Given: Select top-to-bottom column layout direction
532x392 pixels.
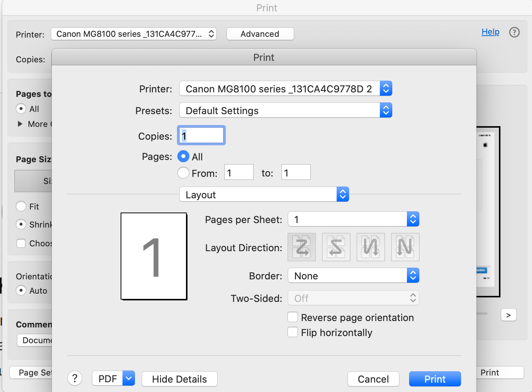Looking at the screenshot, I should click(x=370, y=247).
